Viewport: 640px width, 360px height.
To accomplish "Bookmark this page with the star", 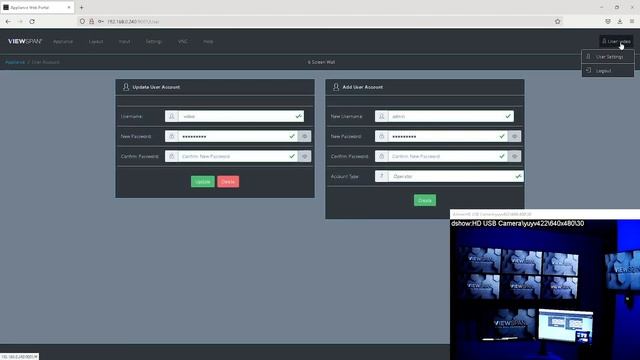I will 558,21.
